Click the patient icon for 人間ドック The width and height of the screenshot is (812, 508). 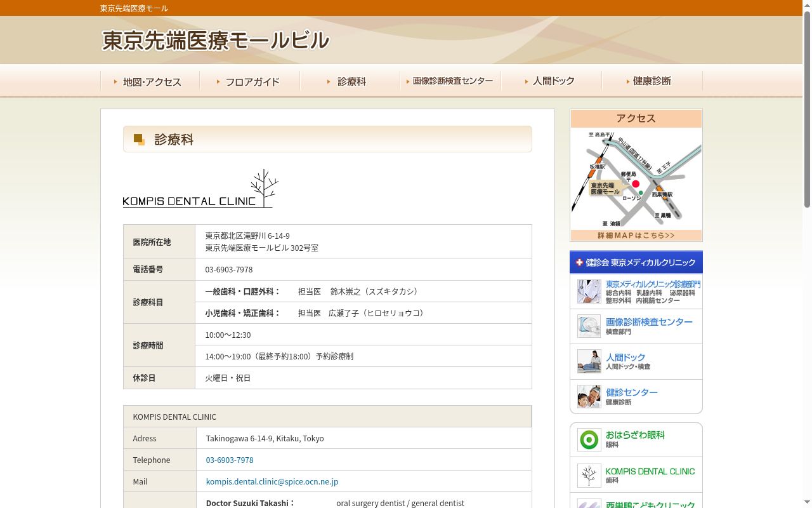pyautogui.click(x=589, y=361)
